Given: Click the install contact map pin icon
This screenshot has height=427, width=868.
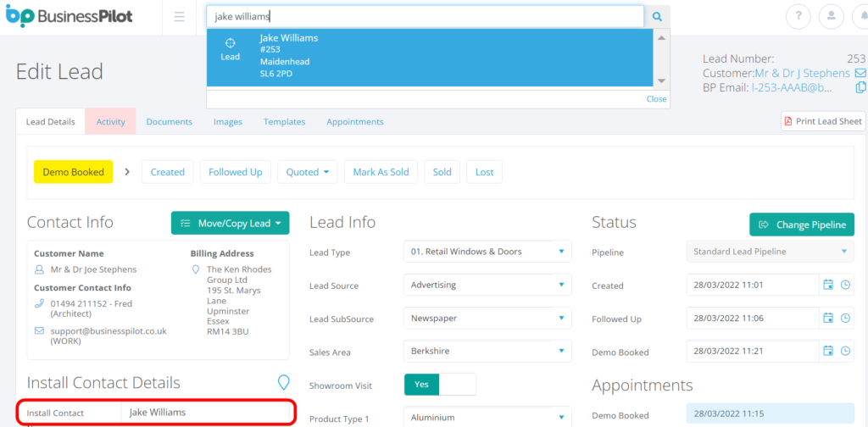Looking at the screenshot, I should (284, 382).
